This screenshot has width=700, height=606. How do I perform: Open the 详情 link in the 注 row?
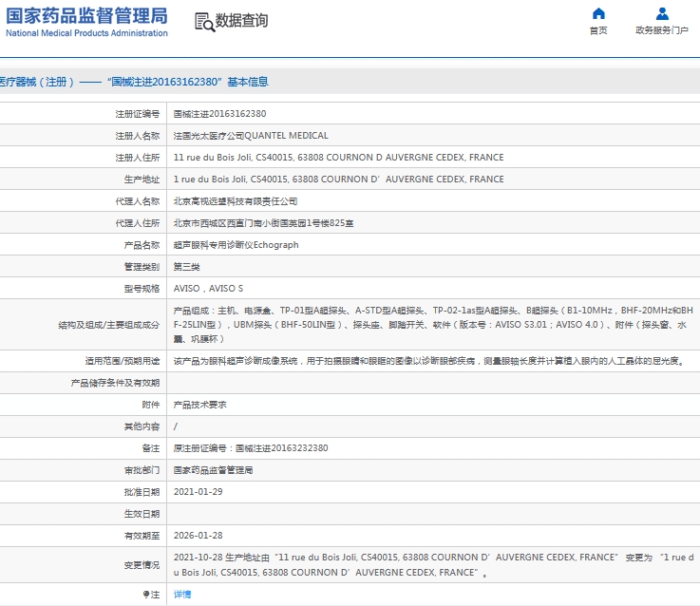(182, 595)
